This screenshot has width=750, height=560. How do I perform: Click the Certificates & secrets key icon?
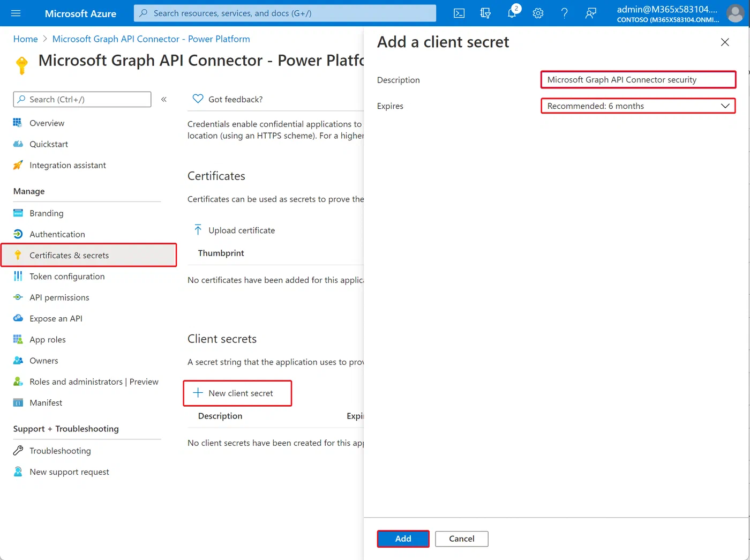pos(18,255)
